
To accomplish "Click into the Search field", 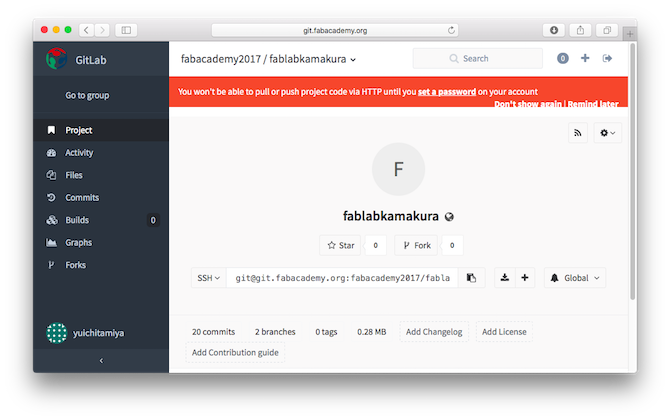I will (478, 59).
